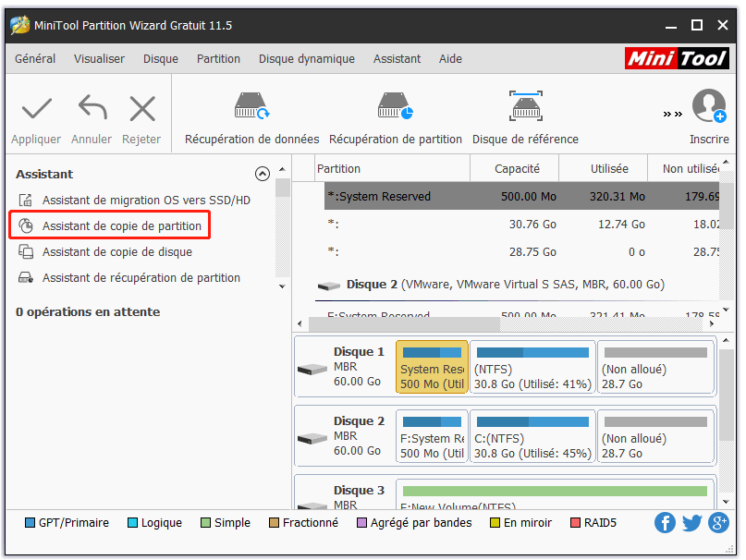The height and width of the screenshot is (560, 746).
Task: Click RAID5 legend color swatch
Action: [x=575, y=522]
